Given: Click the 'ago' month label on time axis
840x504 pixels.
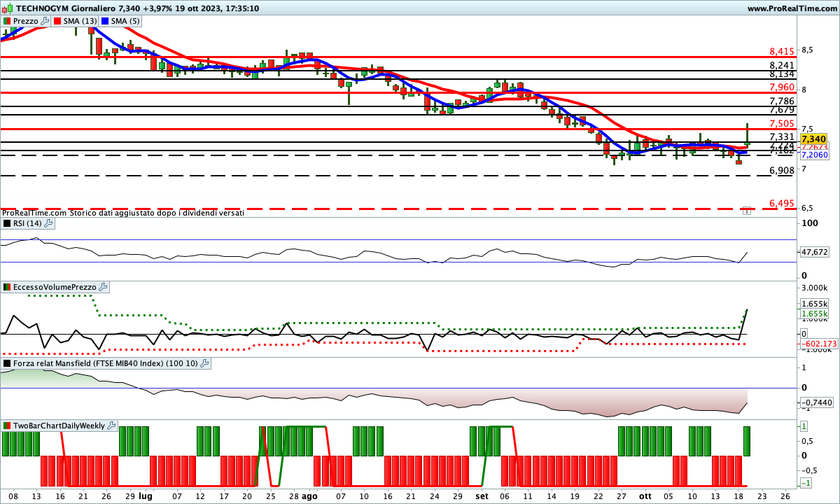Looking at the screenshot, I should pyautogui.click(x=310, y=496).
